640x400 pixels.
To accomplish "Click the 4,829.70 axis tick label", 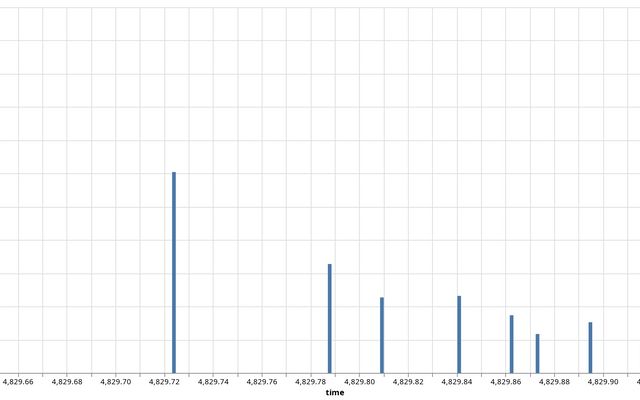I will (x=116, y=381).
